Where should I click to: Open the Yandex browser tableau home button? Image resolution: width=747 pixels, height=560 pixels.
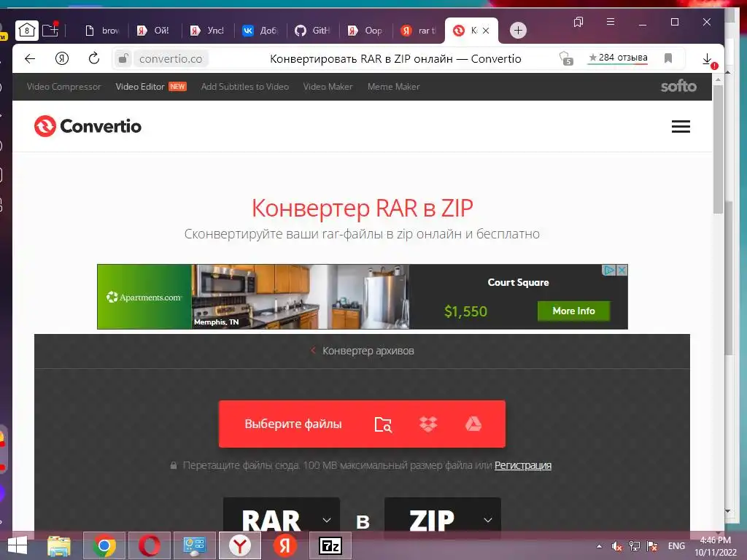(x=27, y=31)
